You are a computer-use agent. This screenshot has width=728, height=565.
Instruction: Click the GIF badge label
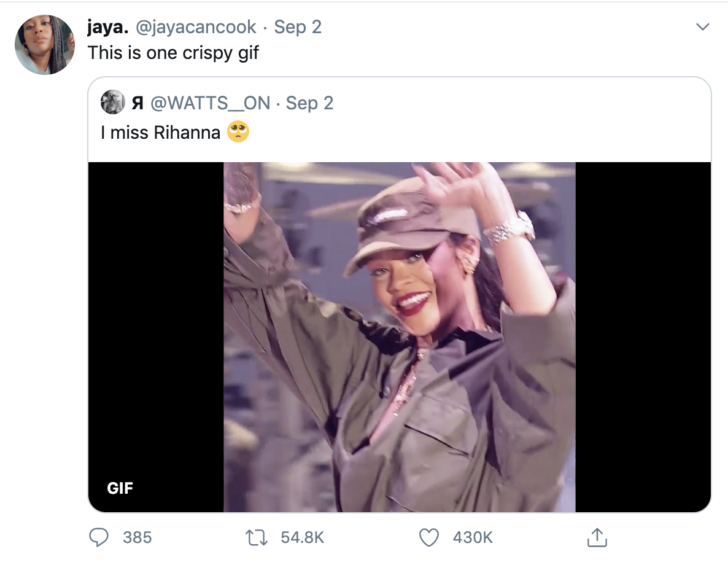click(x=120, y=489)
